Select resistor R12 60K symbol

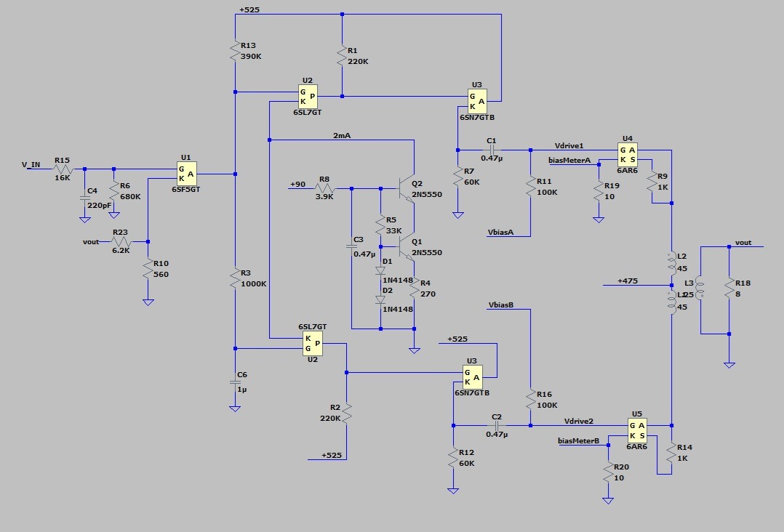(x=453, y=458)
